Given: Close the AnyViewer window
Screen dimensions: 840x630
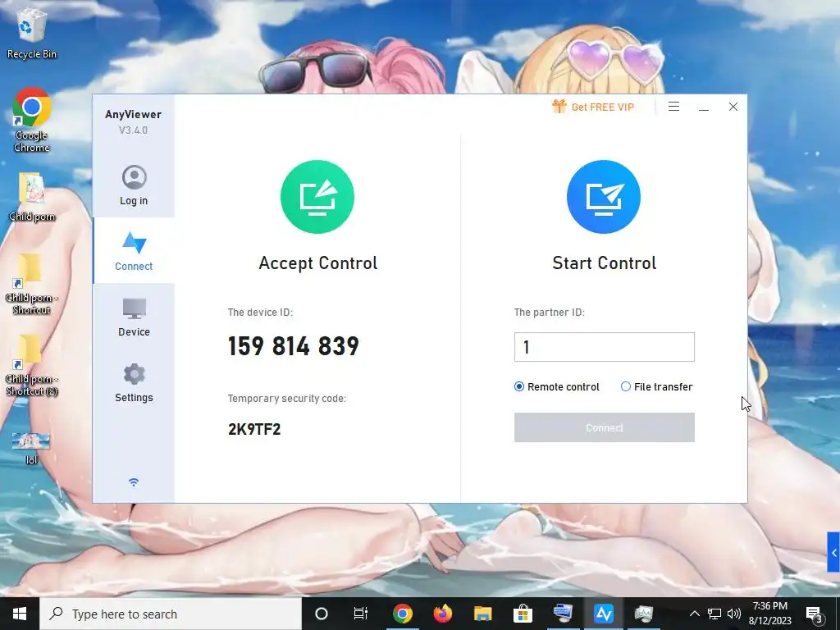Looking at the screenshot, I should coord(733,107).
